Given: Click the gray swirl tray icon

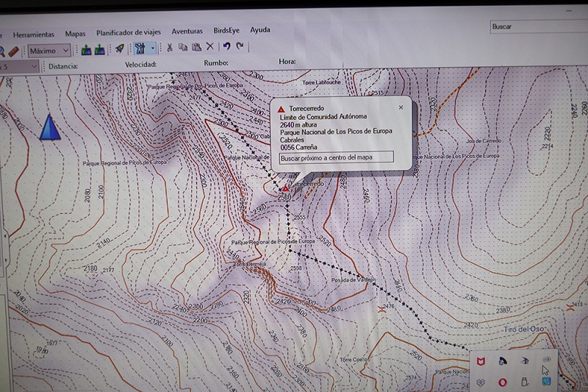Looking at the screenshot, I should click(x=547, y=360).
